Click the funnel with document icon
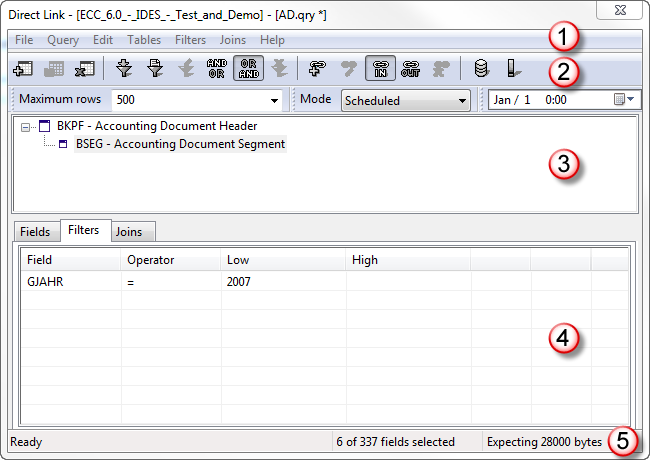This screenshot has height=460, width=650. point(155,68)
